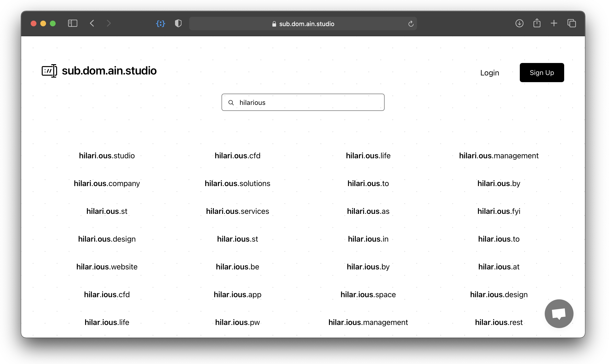Show downloads via download arrow icon

(519, 23)
